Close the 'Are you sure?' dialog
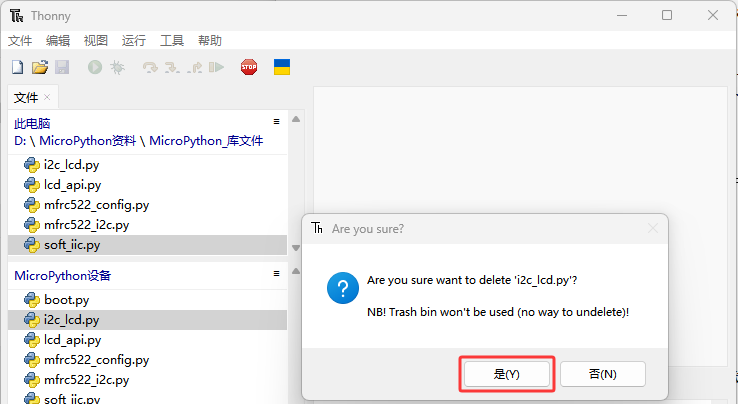Screen dimensions: 738x404 [653, 229]
